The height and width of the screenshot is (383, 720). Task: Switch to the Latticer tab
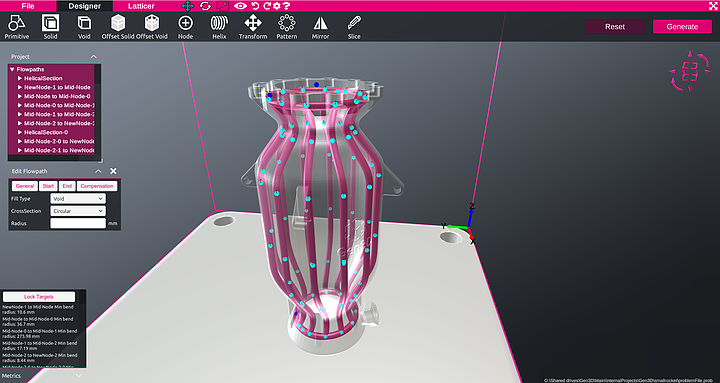pos(141,6)
